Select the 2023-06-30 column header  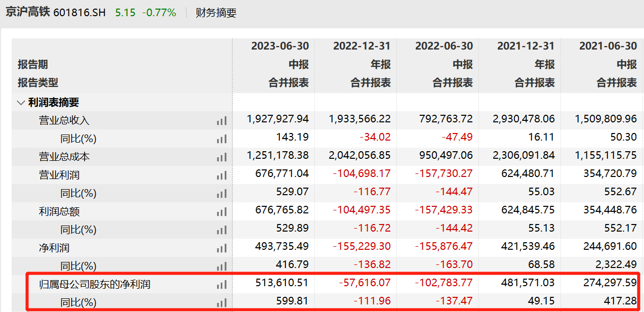[280, 46]
